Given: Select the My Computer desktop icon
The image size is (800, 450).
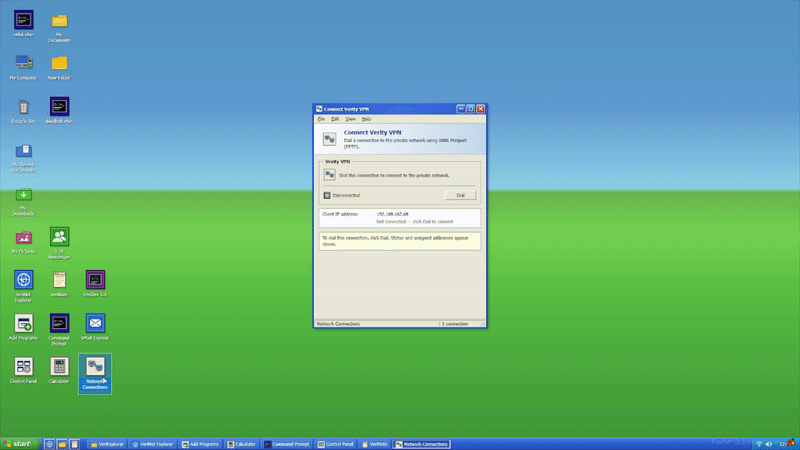Looking at the screenshot, I should 23,67.
